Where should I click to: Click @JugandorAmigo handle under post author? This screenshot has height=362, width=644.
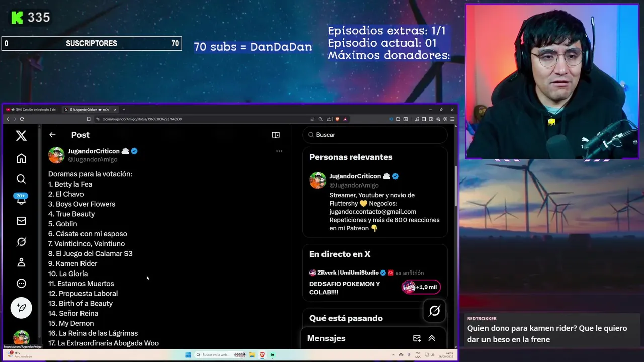[x=93, y=159]
